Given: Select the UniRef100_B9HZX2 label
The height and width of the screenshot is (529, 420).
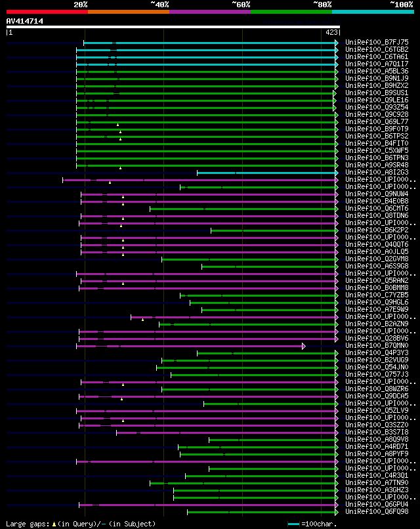Looking at the screenshot, I should [377, 86].
